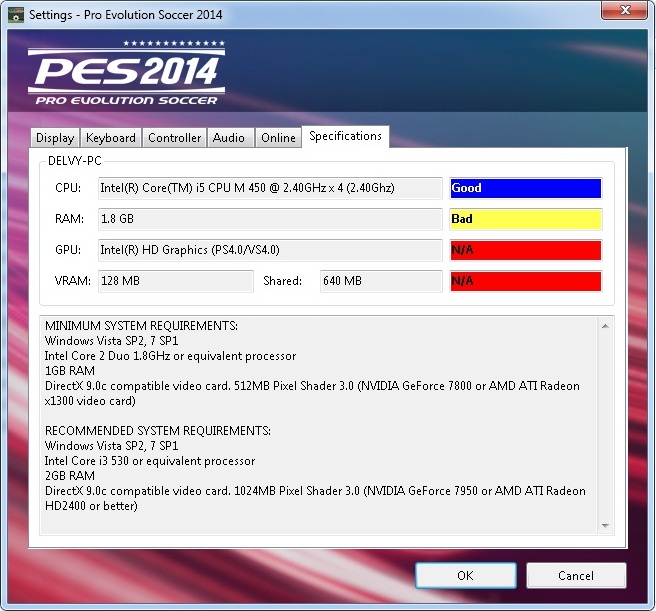This screenshot has height=611, width=656.
Task: Click the DELVY-PC group label
Action: tap(74, 161)
